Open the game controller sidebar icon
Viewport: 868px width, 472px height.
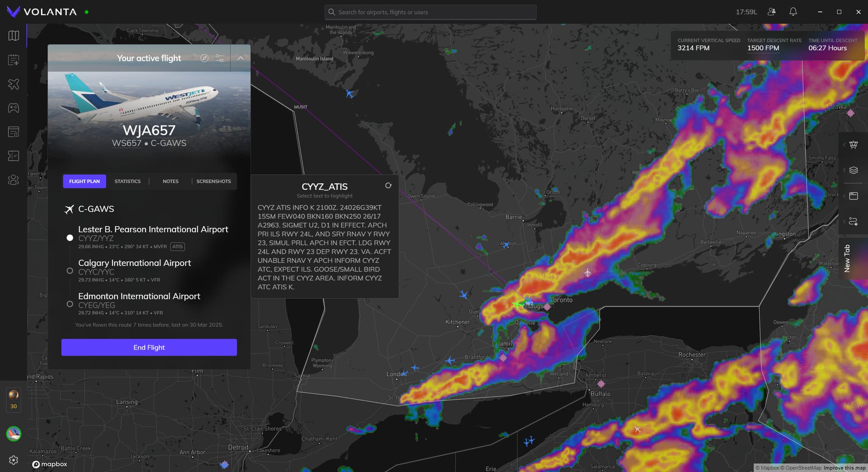[14, 108]
